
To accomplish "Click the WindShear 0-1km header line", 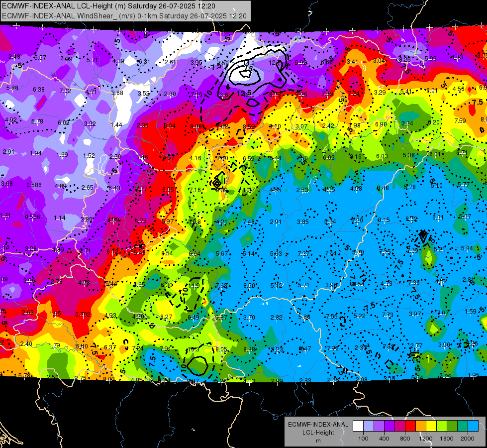I will (124, 16).
